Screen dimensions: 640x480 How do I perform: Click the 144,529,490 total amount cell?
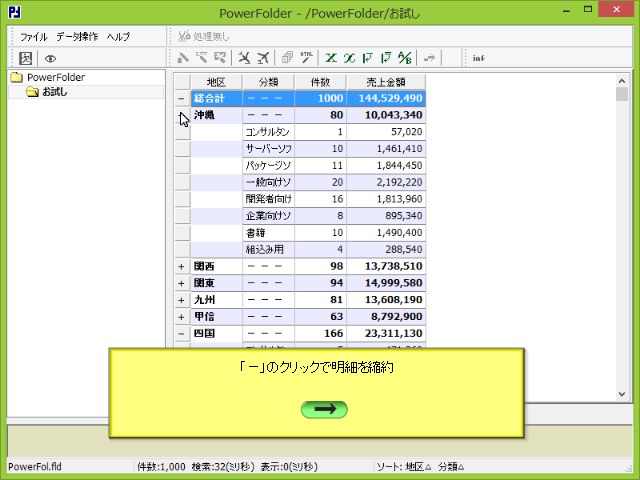point(386,98)
